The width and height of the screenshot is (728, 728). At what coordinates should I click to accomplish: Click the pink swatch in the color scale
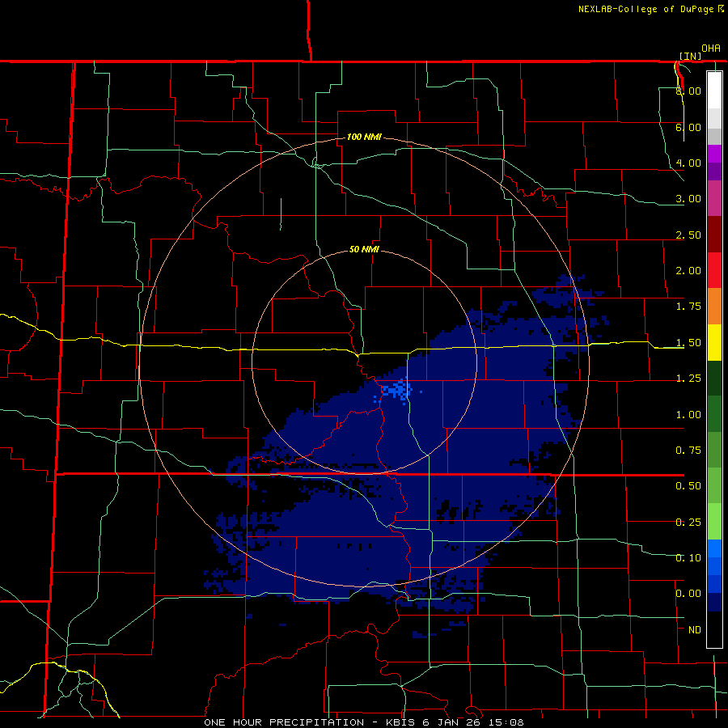[714, 199]
